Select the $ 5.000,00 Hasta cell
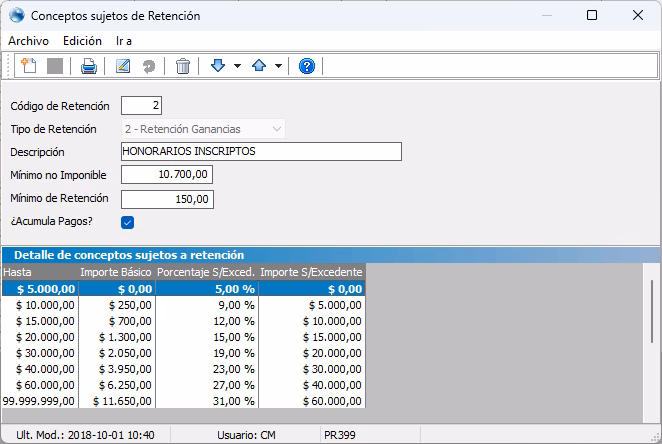This screenshot has height=444, width=662. pyautogui.click(x=40, y=289)
